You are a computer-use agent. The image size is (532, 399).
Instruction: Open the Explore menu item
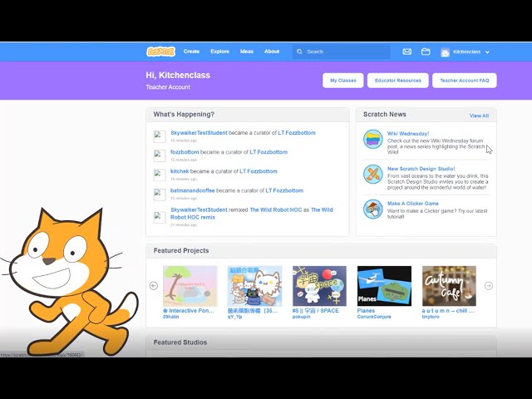219,52
